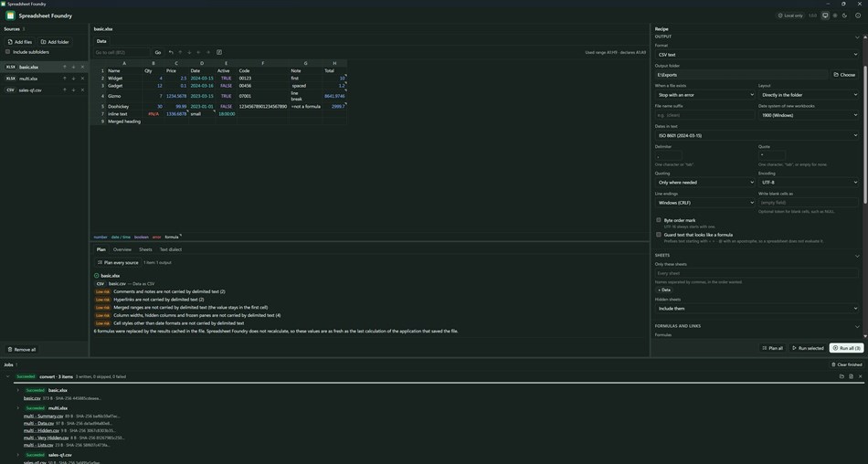Expand the multi.xlsx job result row
Viewport: 868px width, 464px height.
click(x=17, y=408)
